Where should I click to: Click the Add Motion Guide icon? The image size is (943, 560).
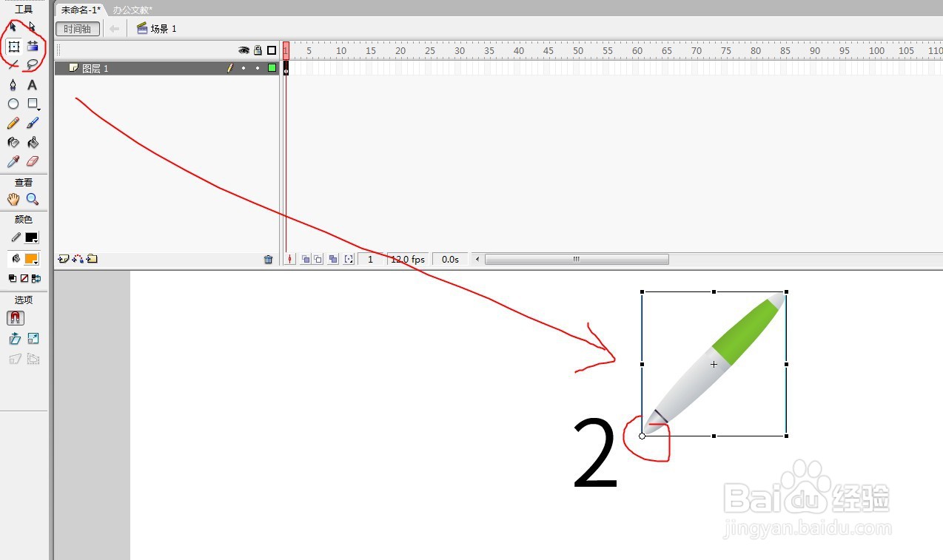click(78, 259)
